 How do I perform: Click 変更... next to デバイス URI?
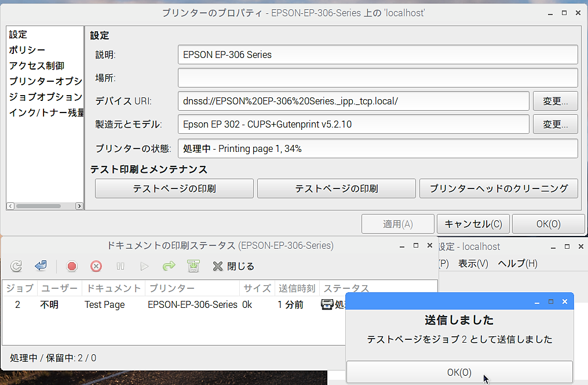(x=556, y=101)
